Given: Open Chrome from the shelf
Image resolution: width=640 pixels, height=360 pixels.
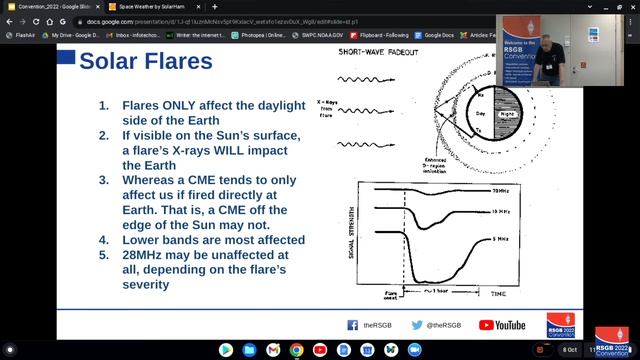Looking at the screenshot, I should 297,350.
